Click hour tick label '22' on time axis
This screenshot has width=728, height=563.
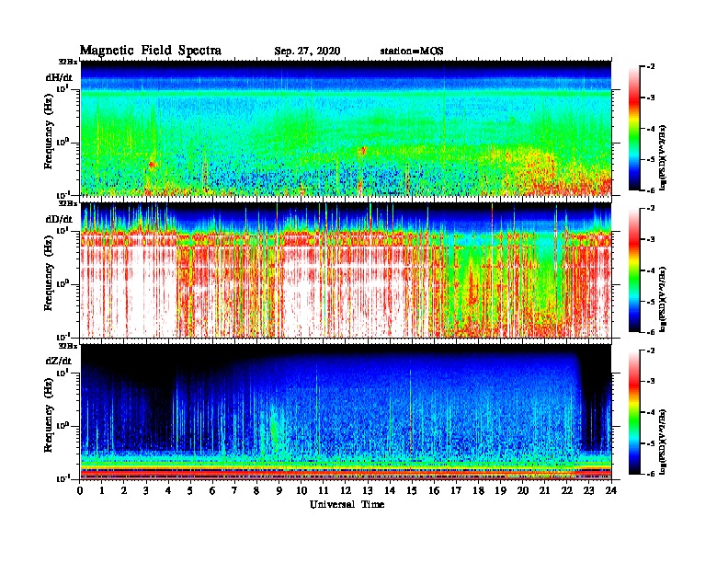(x=567, y=490)
